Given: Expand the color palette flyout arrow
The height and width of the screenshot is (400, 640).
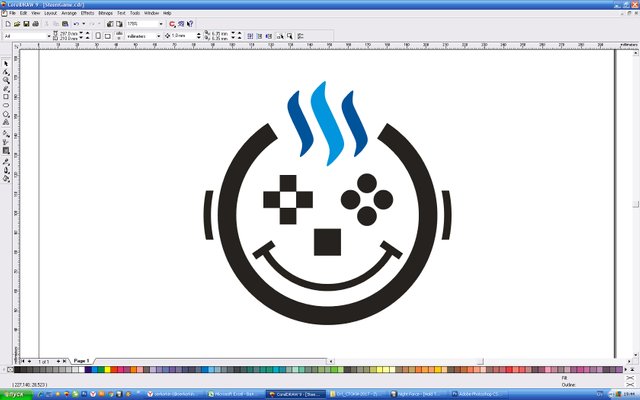Looking at the screenshot, I should pos(632,369).
